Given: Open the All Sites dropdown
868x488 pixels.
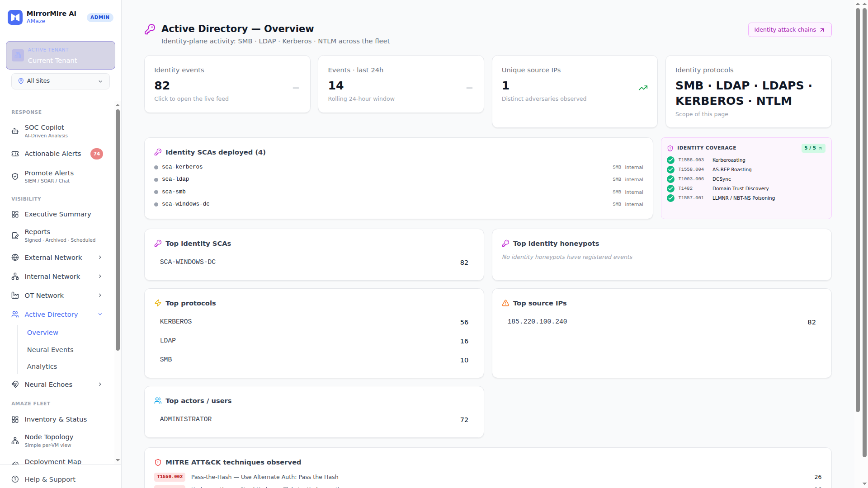Looking at the screenshot, I should coord(61,81).
